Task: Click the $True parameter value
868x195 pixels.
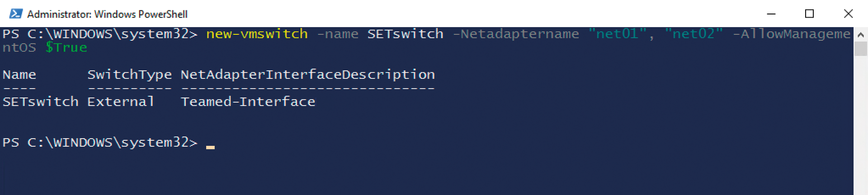Action: pyautogui.click(x=66, y=47)
